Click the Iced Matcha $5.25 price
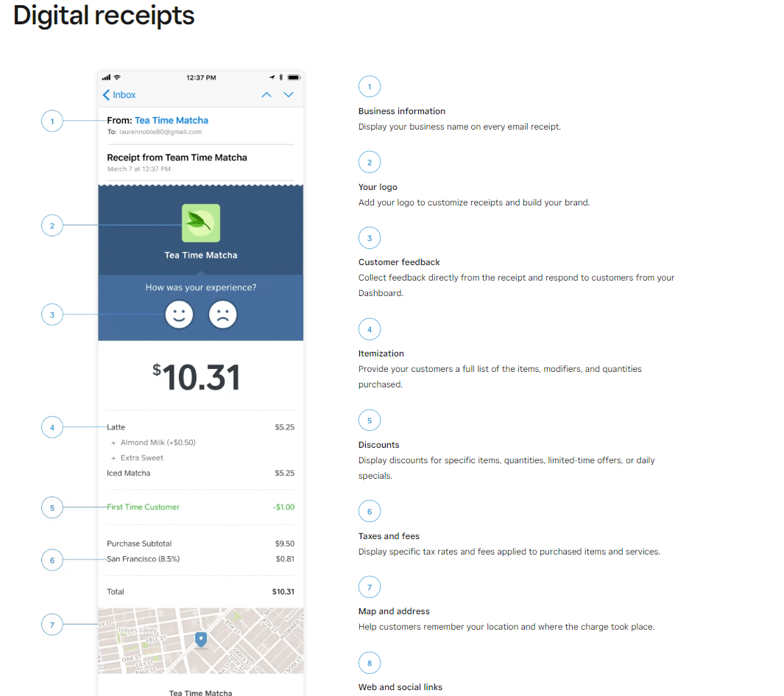784x696 pixels. pyautogui.click(x=284, y=474)
